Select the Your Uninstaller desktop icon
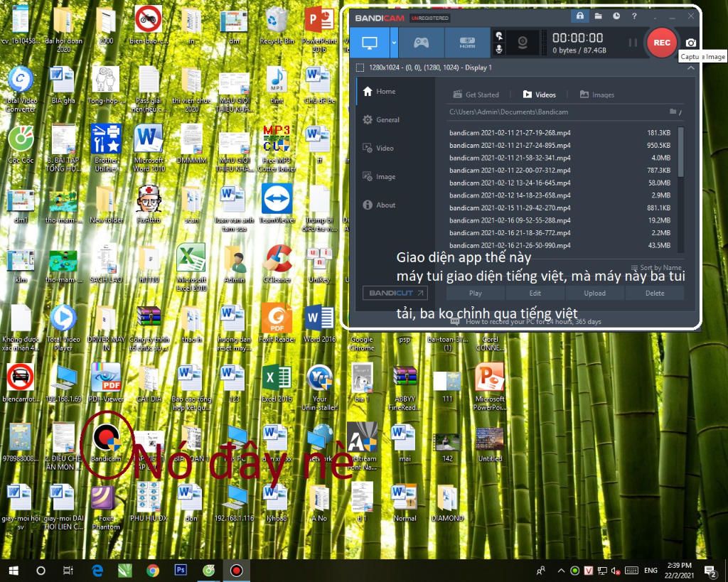 319,387
